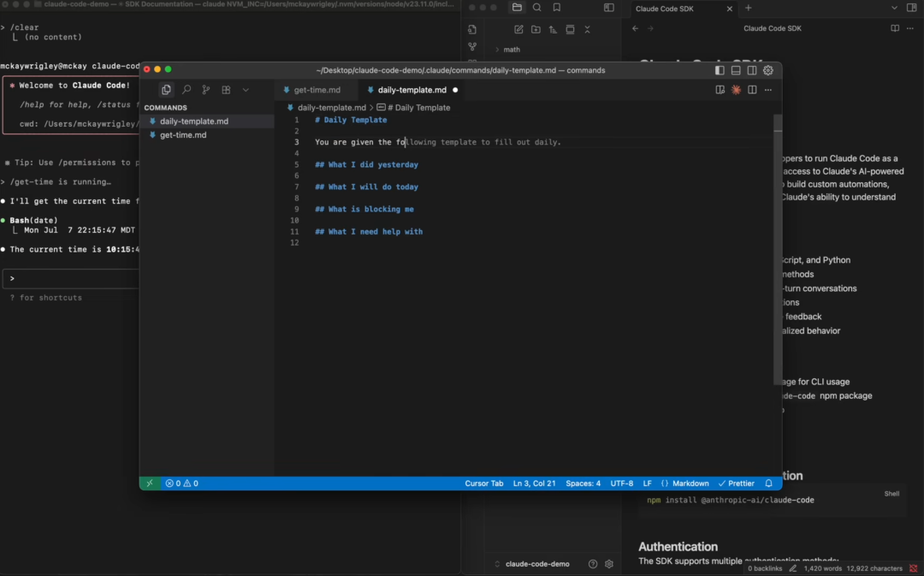Image resolution: width=924 pixels, height=576 pixels.
Task: Click 'Ln 3, Col 21' in status bar
Action: click(x=534, y=483)
